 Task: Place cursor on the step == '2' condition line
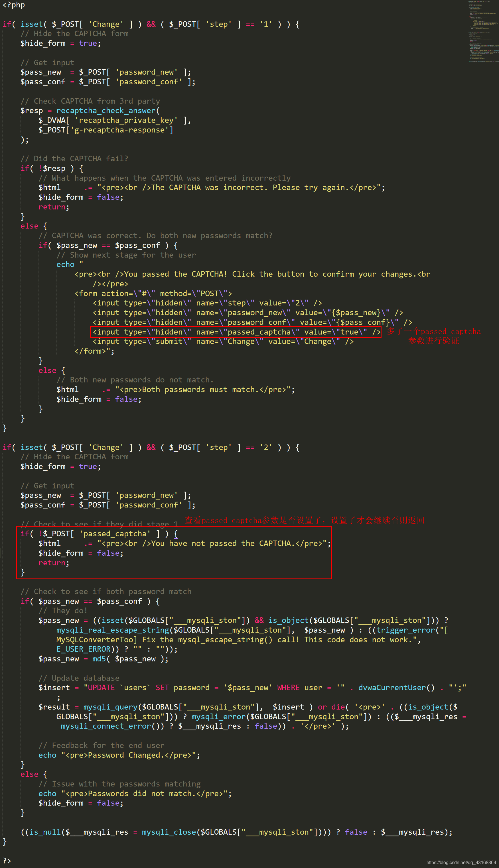(151, 447)
